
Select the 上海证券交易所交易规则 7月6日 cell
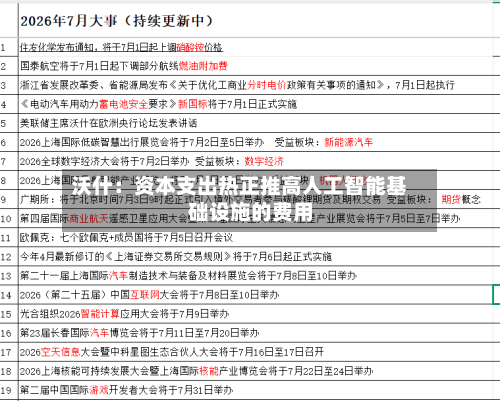pyautogui.click(x=256, y=257)
